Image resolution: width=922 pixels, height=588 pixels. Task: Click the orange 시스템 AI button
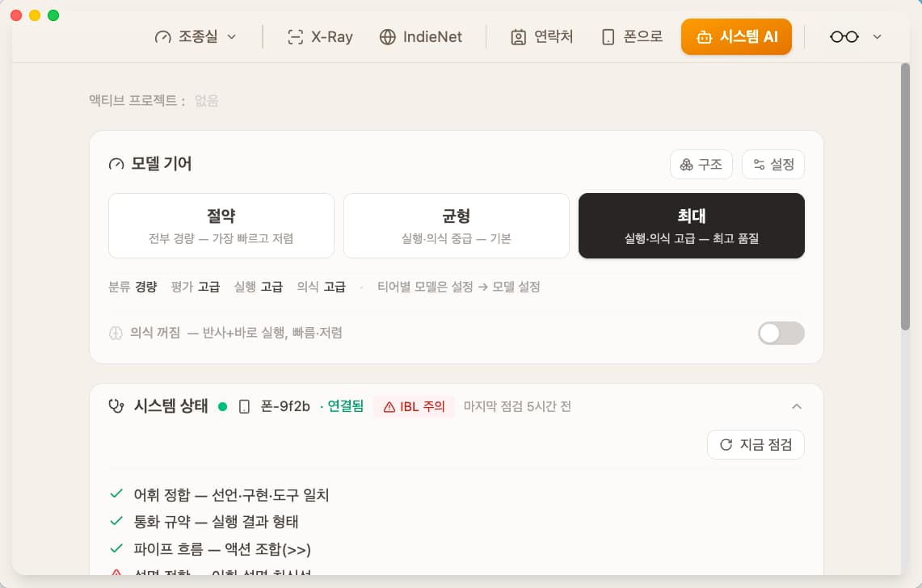point(736,36)
